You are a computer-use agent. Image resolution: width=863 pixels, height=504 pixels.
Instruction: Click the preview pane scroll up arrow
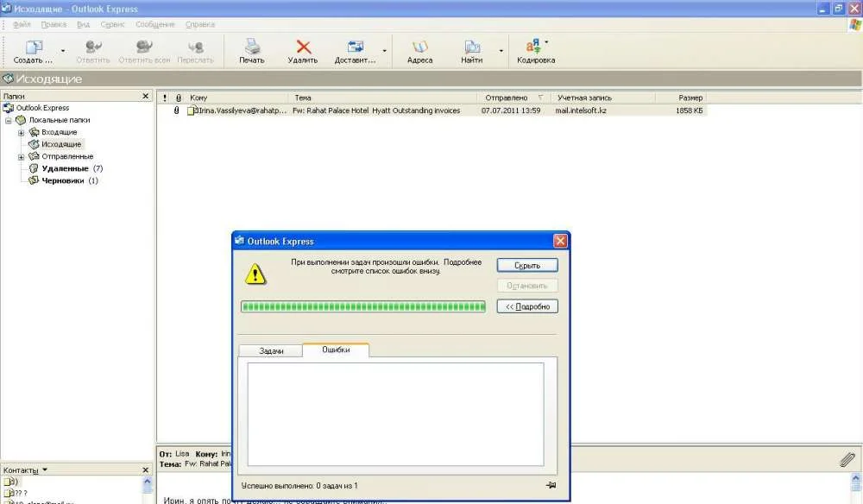[x=856, y=480]
